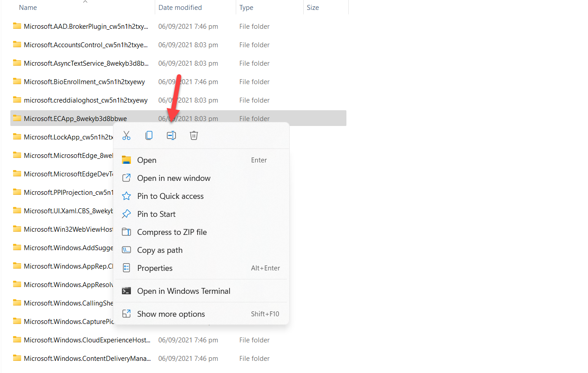Sort by the Name column header
Screen dimensions: 588x373
click(x=28, y=8)
